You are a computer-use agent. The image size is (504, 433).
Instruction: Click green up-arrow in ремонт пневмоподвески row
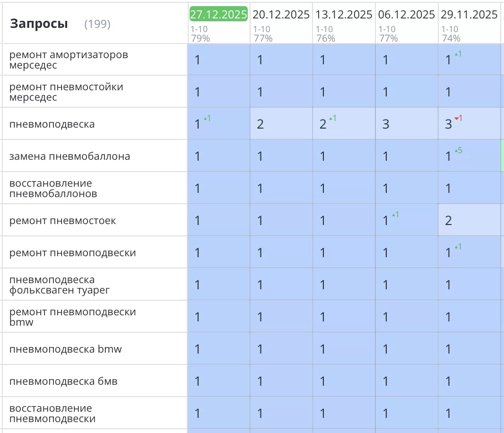coord(458,247)
